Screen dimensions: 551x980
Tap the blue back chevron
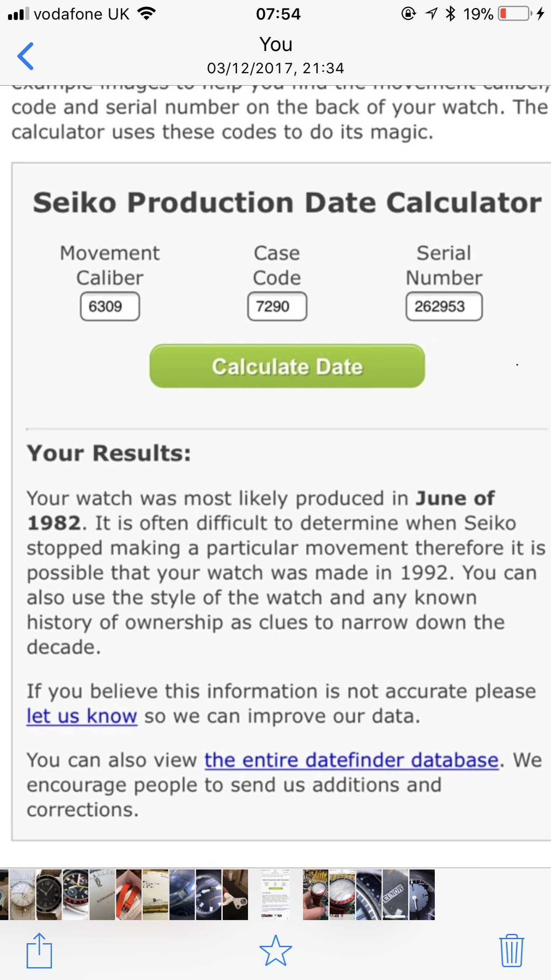tap(26, 56)
